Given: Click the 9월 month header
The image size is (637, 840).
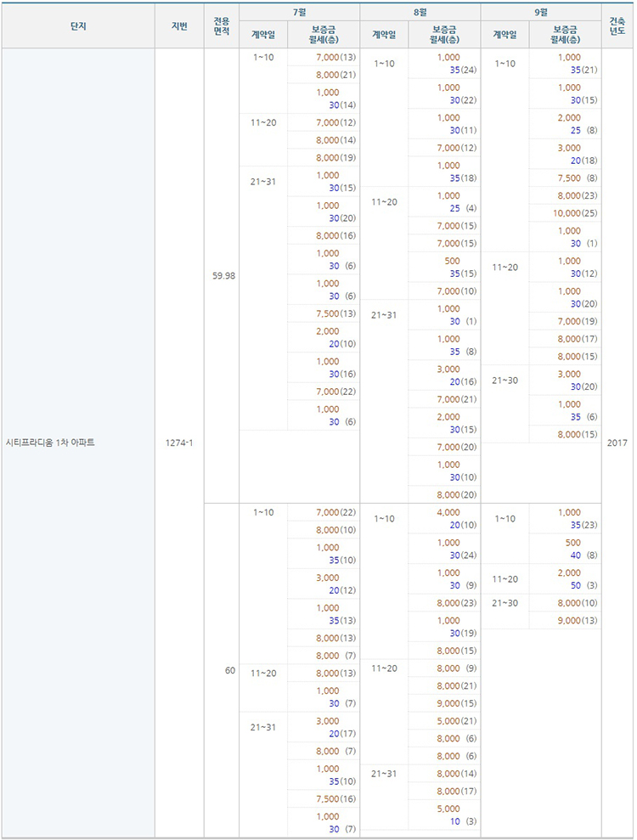Looking at the screenshot, I should 541,12.
